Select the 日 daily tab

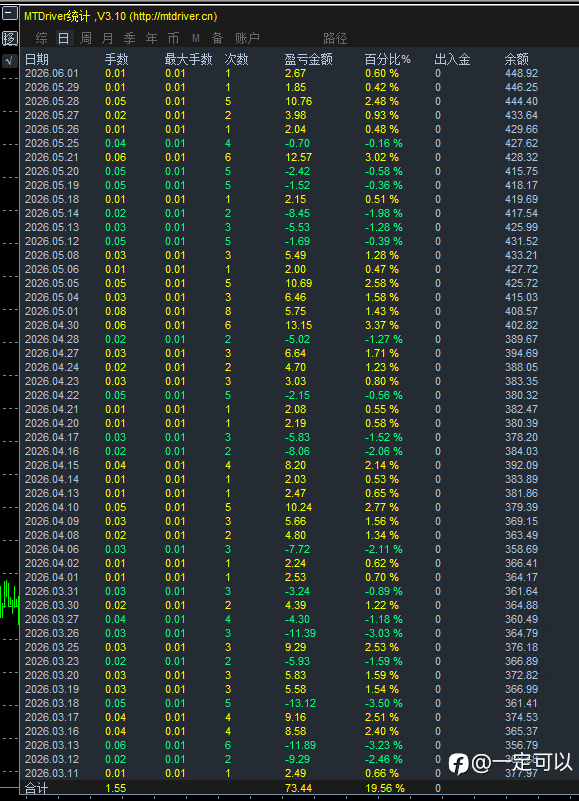tap(63, 38)
